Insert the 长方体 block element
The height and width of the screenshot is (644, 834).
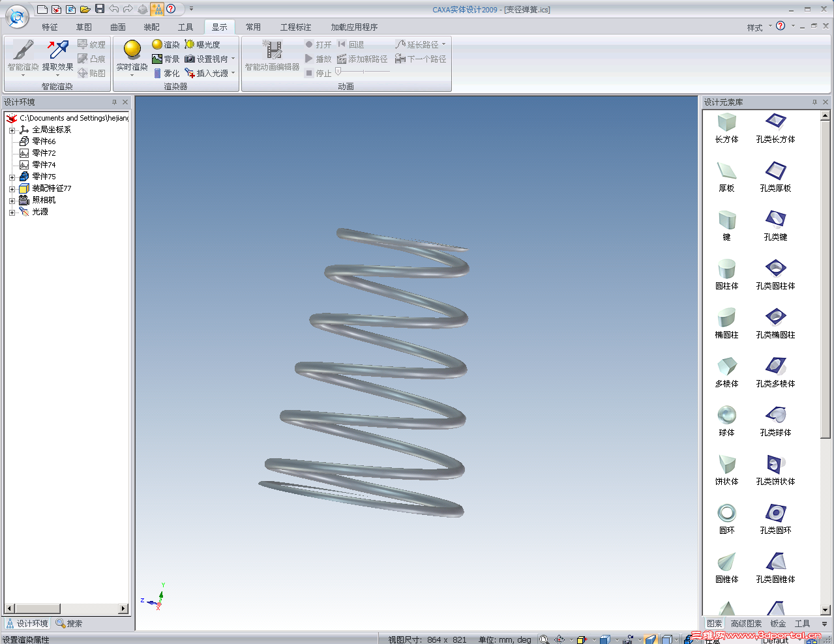[x=726, y=128]
